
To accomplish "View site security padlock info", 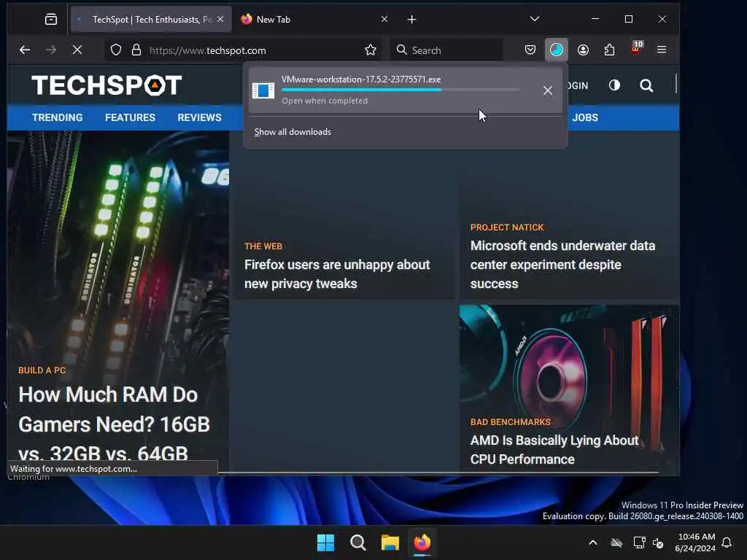I will click(136, 50).
